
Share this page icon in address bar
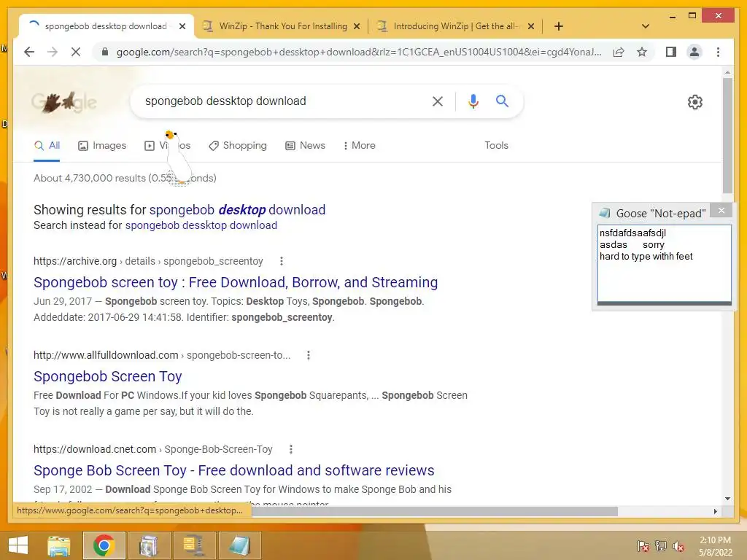619,52
